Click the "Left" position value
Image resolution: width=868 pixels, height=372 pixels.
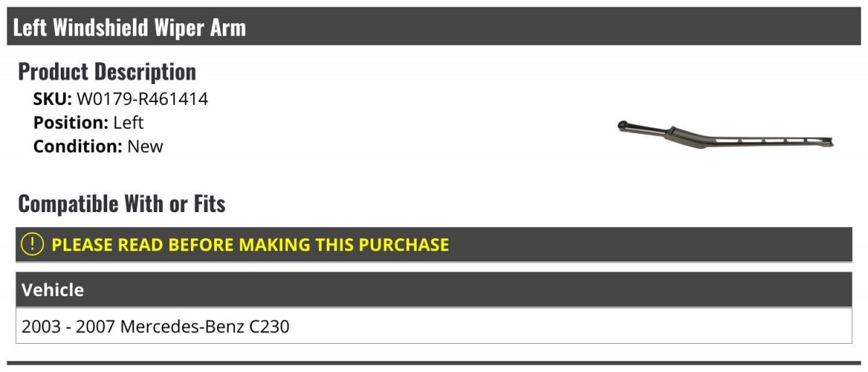pos(129,123)
